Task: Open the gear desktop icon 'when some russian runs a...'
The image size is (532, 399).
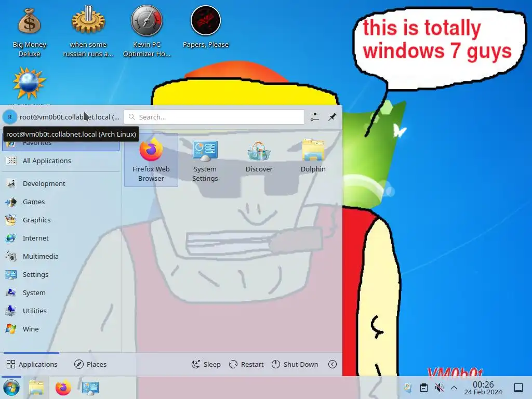Action: [x=88, y=31]
